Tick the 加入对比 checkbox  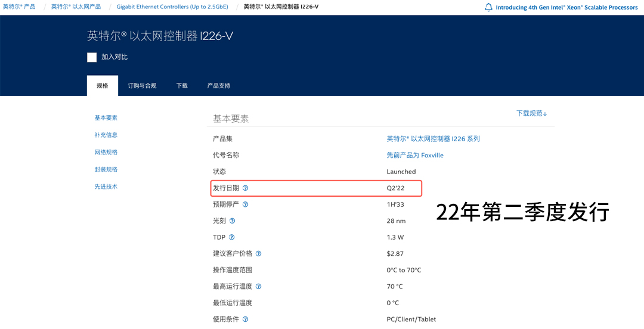(x=92, y=57)
